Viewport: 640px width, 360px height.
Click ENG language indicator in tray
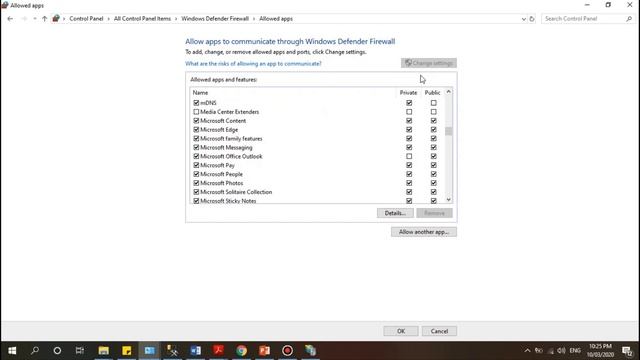pos(575,351)
